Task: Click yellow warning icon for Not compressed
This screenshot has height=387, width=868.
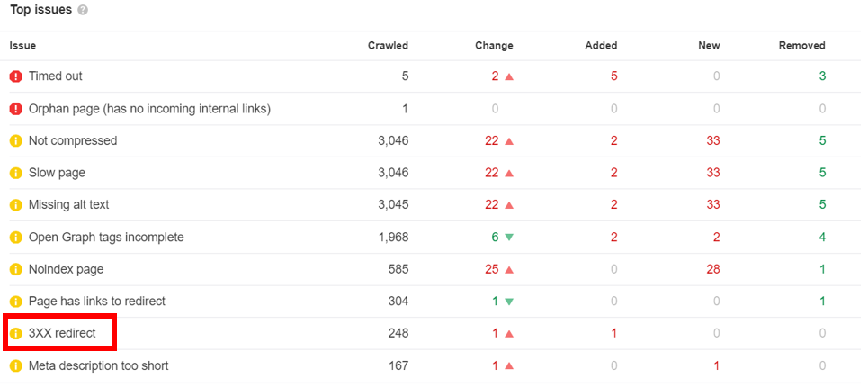Action: 15,141
